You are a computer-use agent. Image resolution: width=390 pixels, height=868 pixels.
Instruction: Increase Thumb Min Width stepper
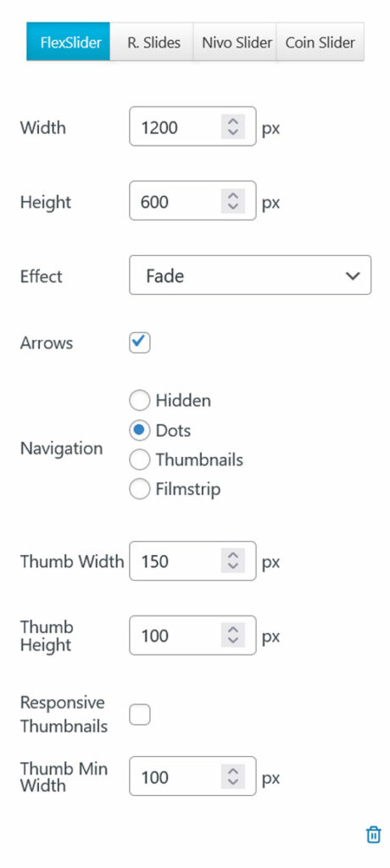coord(233,770)
